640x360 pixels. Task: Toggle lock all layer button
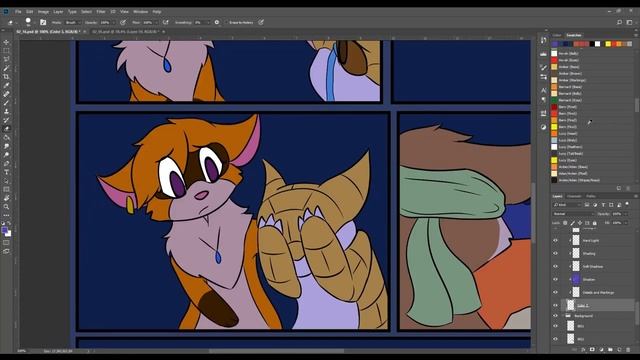595,223
